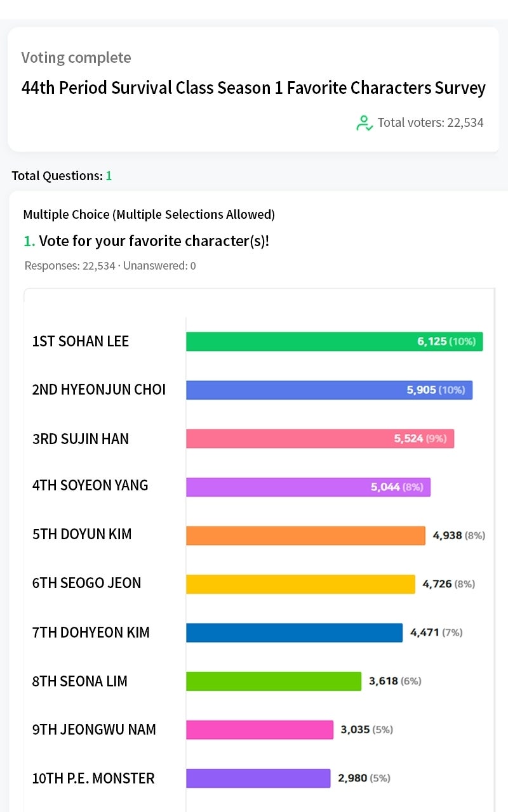
Task: Click the Total Questions count
Action: point(62,176)
